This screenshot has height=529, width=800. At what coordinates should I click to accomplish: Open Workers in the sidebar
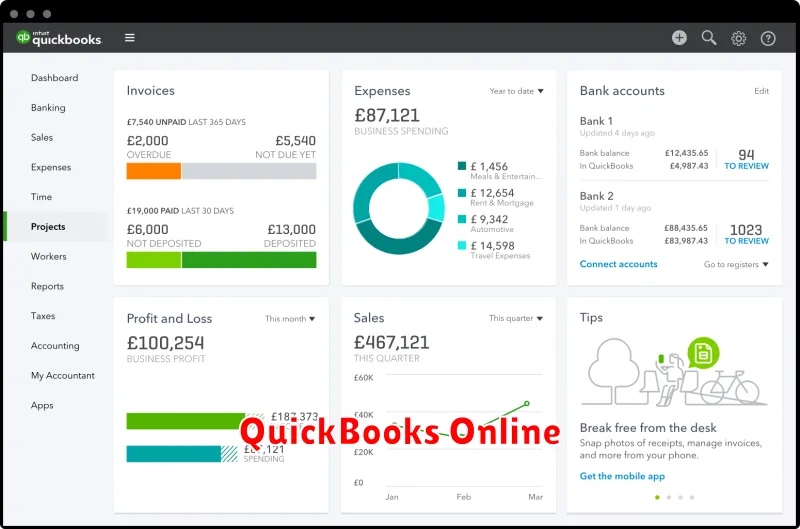[48, 257]
